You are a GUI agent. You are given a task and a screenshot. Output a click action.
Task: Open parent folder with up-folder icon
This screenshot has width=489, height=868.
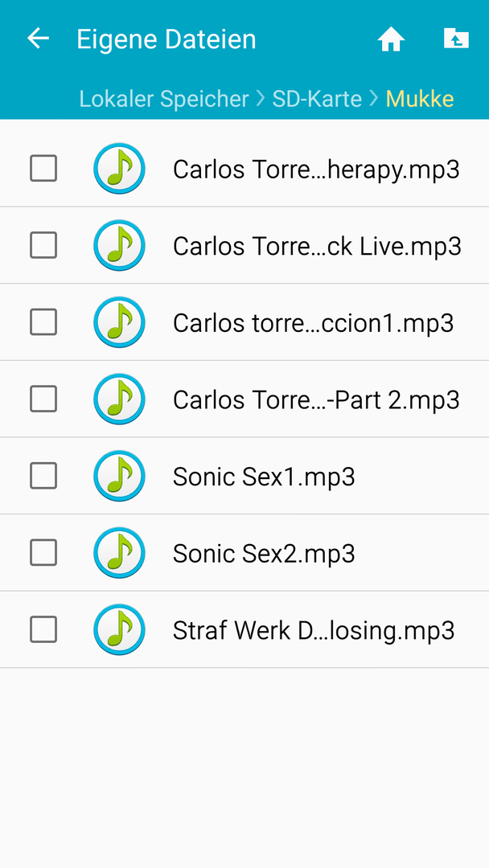click(x=456, y=39)
